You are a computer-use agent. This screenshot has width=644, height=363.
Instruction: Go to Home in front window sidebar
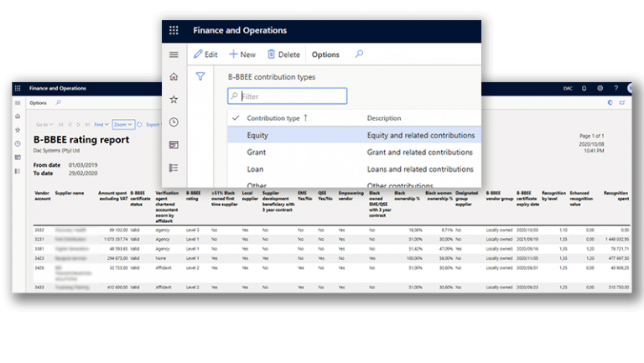click(174, 77)
